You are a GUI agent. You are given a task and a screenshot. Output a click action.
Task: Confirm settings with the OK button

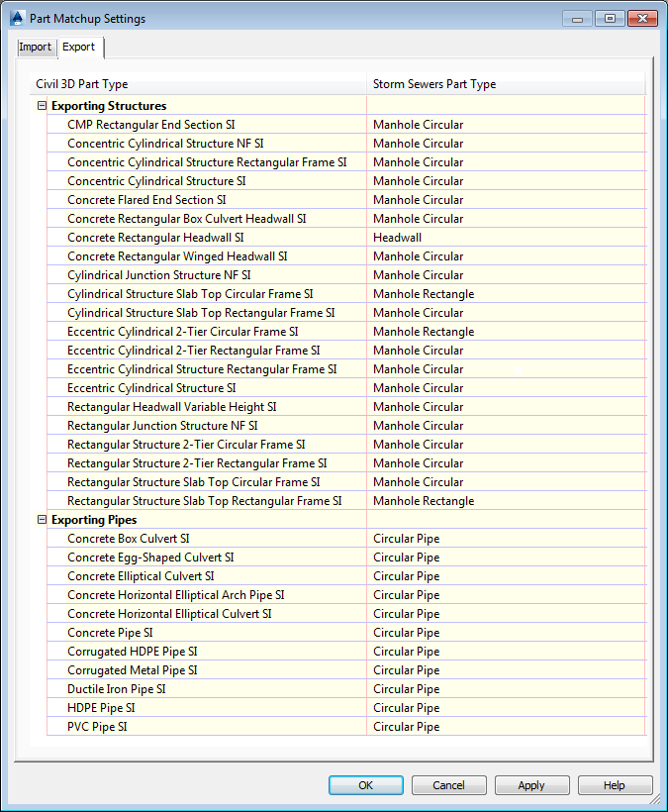[366, 785]
